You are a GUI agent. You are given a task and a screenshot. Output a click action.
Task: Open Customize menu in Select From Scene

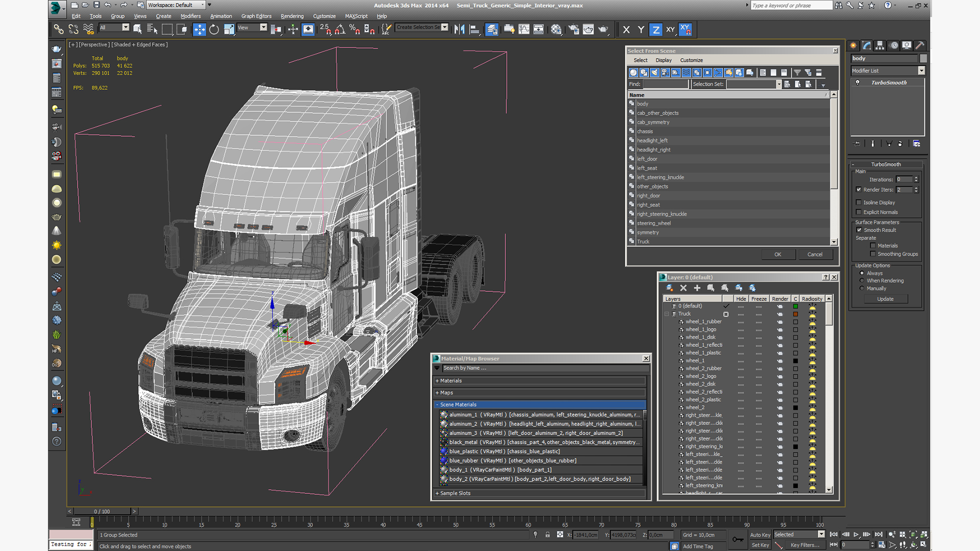click(x=691, y=60)
